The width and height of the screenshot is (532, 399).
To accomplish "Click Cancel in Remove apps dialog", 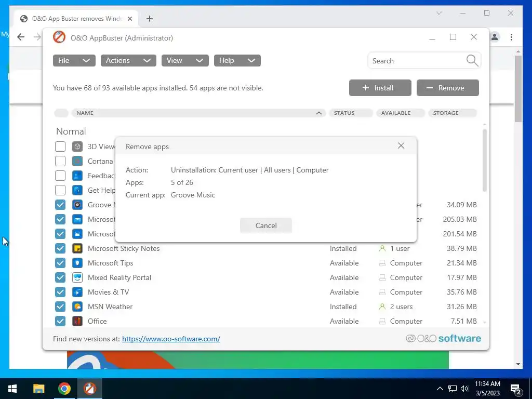I will point(266,225).
